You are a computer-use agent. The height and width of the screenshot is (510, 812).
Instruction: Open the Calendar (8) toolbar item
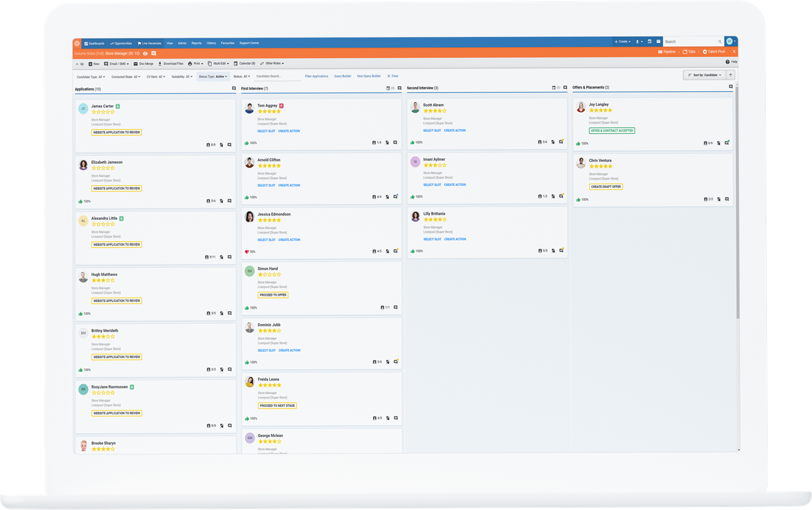pyautogui.click(x=244, y=63)
